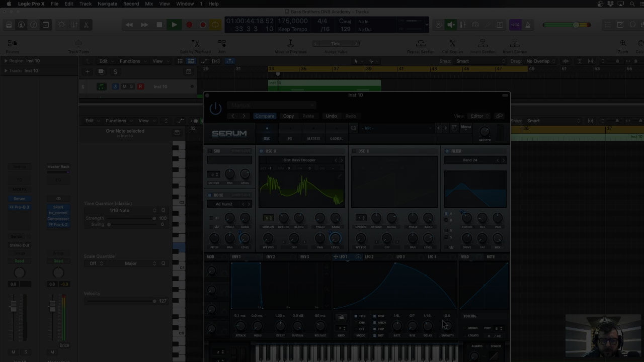This screenshot has height=362, width=644.
Task: Record-enable the Inst 10 track
Action: pos(140,86)
